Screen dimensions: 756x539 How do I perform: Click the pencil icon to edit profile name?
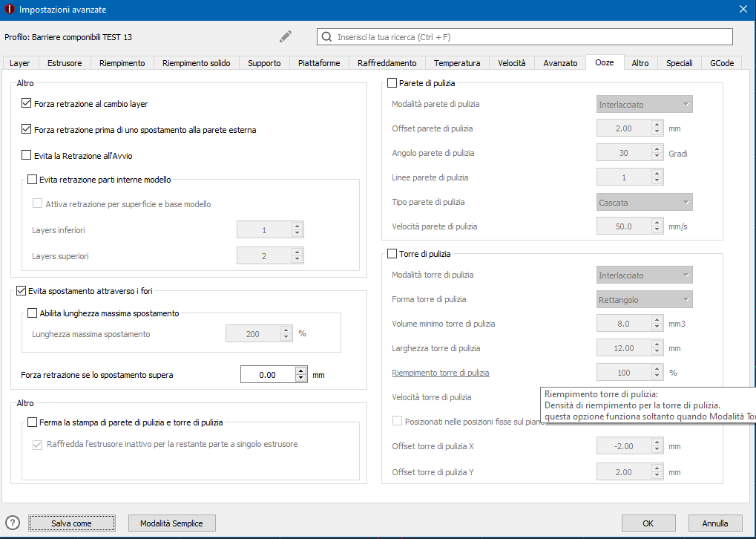[286, 36]
